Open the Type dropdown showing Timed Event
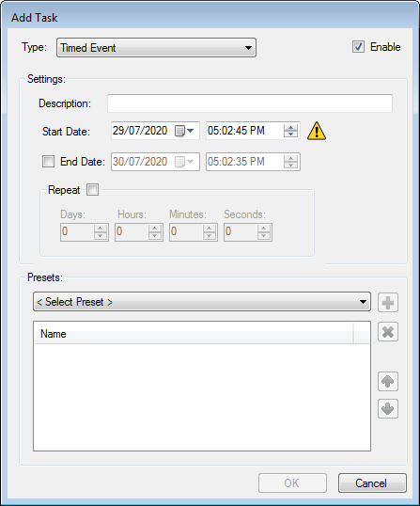 point(156,48)
